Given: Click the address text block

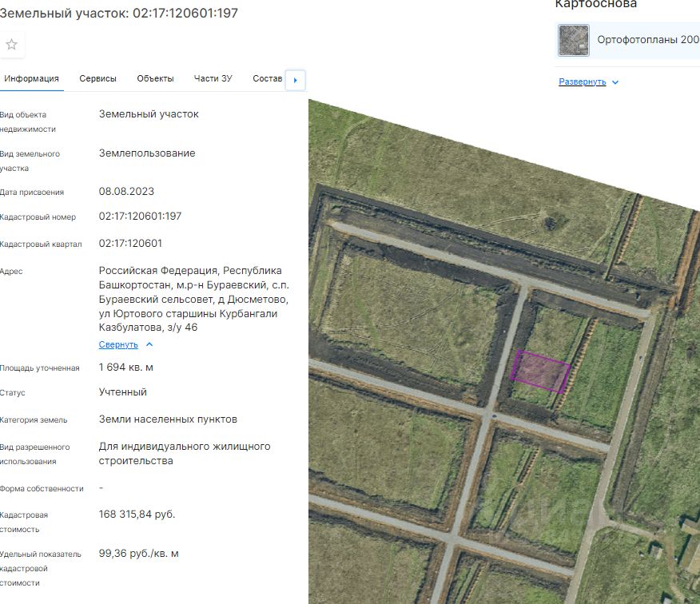Looking at the screenshot, I should 194,299.
